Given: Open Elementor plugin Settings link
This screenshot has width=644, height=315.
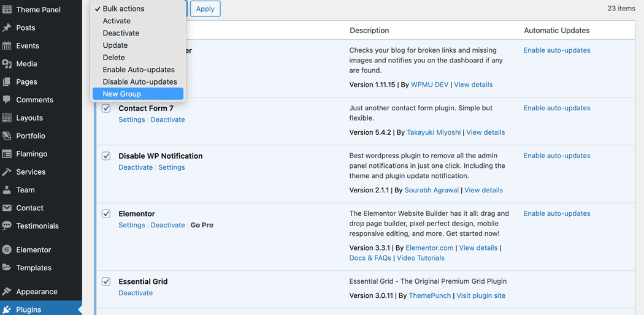Looking at the screenshot, I should tap(132, 225).
